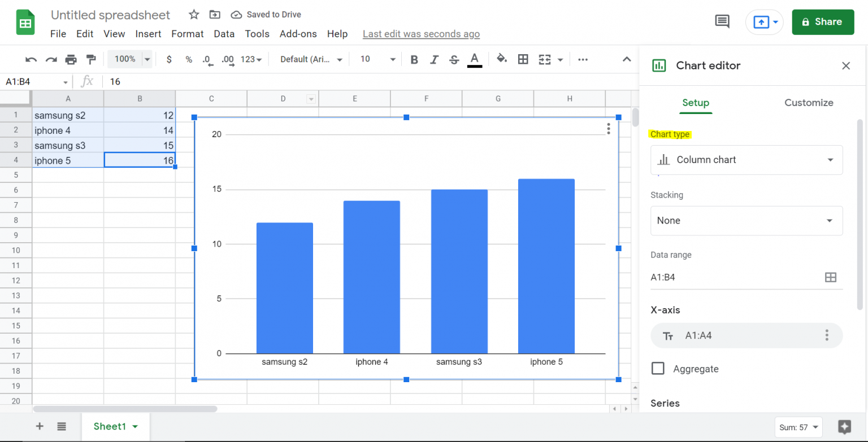Click the decrease decimal places icon

(207, 59)
